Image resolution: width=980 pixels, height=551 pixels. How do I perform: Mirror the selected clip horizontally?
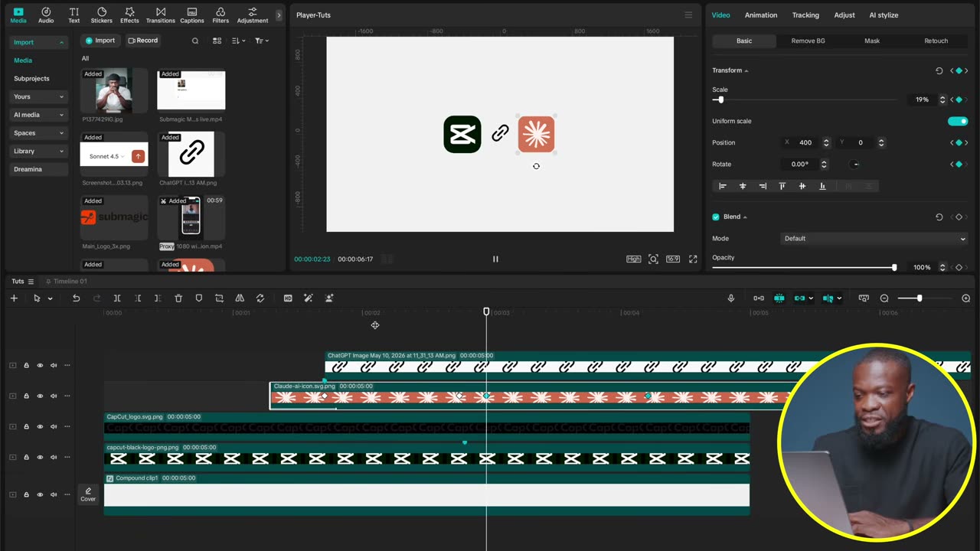click(x=240, y=298)
